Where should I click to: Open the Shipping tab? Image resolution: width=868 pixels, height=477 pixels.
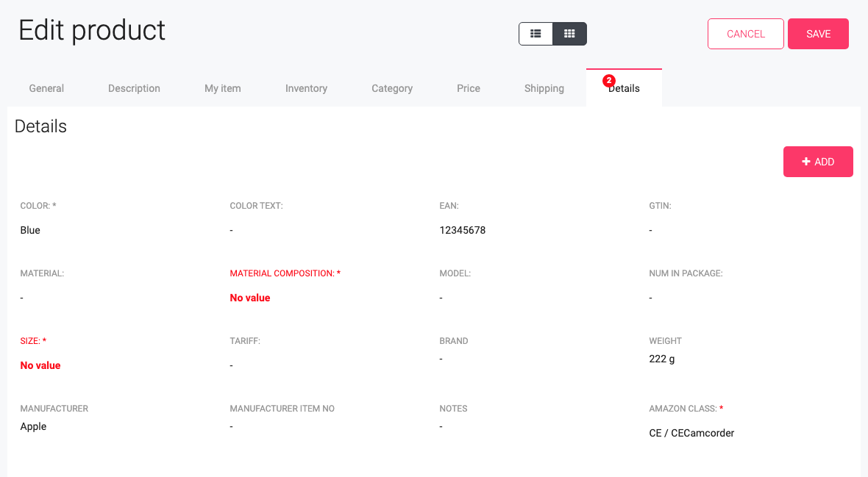point(544,88)
